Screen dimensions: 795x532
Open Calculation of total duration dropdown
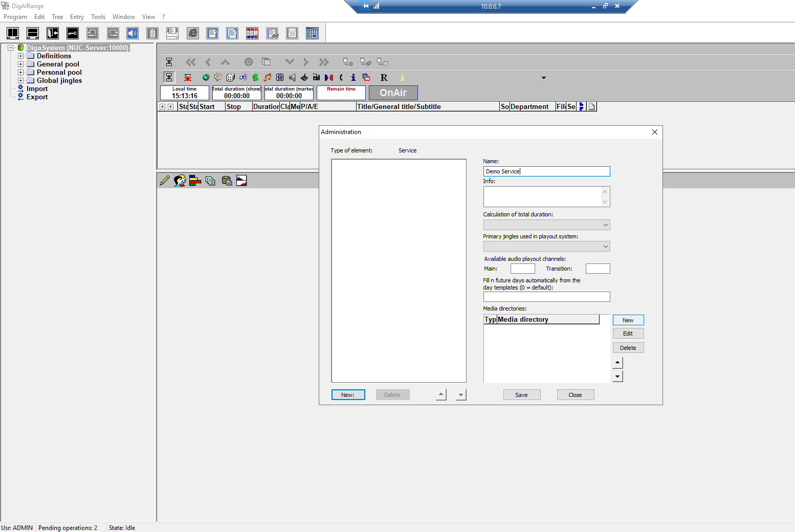point(546,225)
